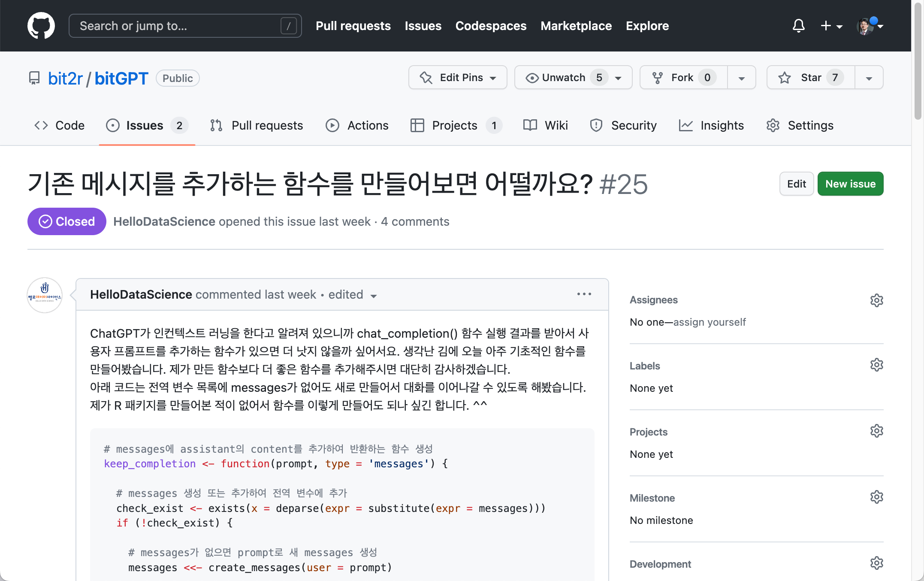Click the green New issue button
The image size is (924, 581).
[x=850, y=184]
